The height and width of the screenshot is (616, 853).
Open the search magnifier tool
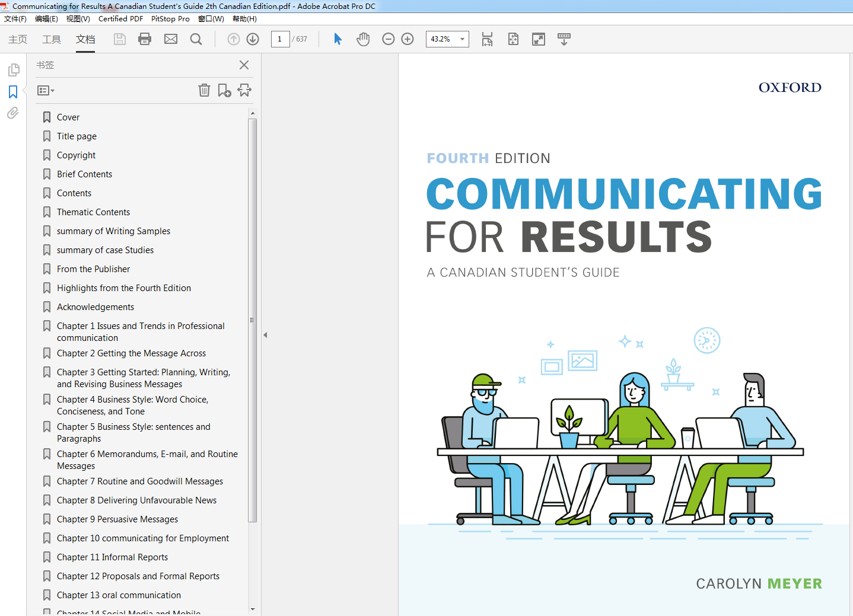point(196,39)
